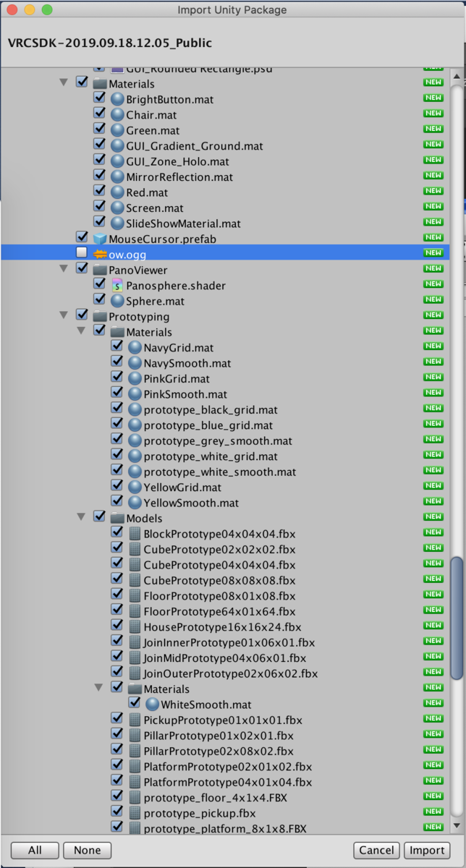Click the PanoViewer folder icon
Viewport: 466px width, 868px height.
pyautogui.click(x=100, y=270)
